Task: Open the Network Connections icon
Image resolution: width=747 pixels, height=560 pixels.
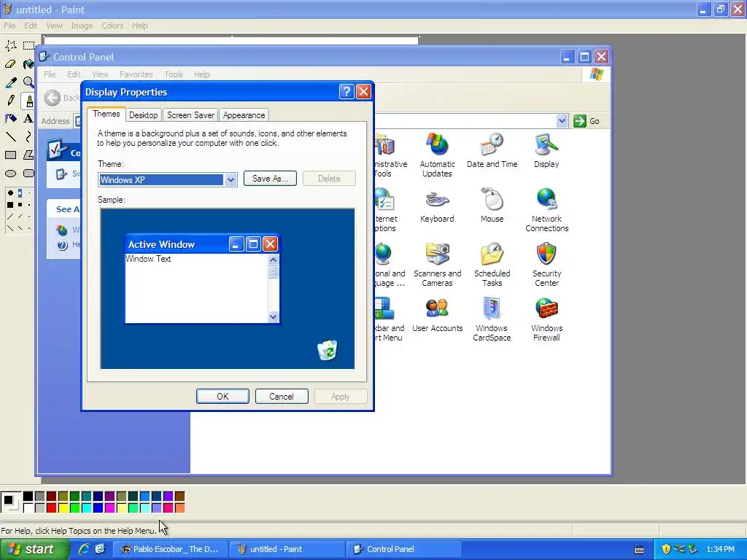Action: tap(546, 210)
